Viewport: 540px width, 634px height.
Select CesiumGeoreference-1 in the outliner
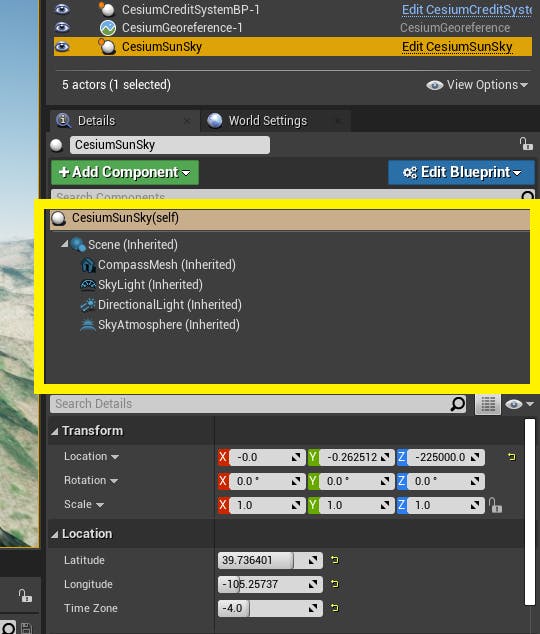(182, 27)
